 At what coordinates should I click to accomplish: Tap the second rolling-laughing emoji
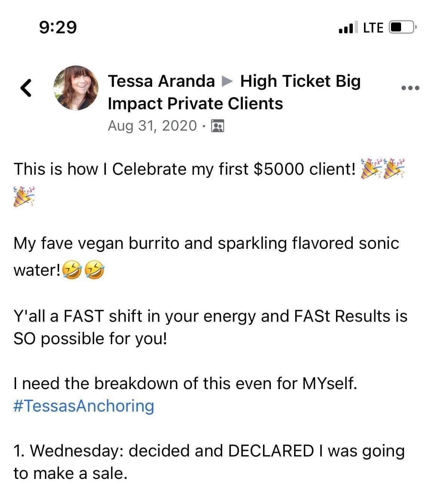[94, 270]
